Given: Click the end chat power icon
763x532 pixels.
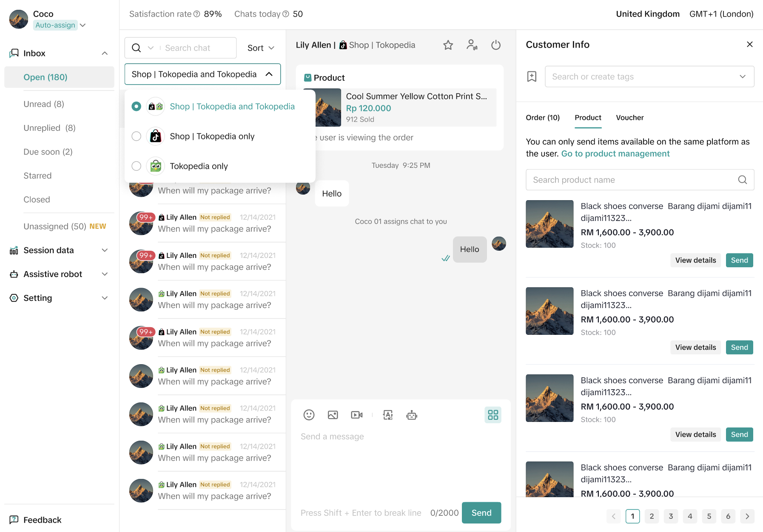Looking at the screenshot, I should (496, 45).
